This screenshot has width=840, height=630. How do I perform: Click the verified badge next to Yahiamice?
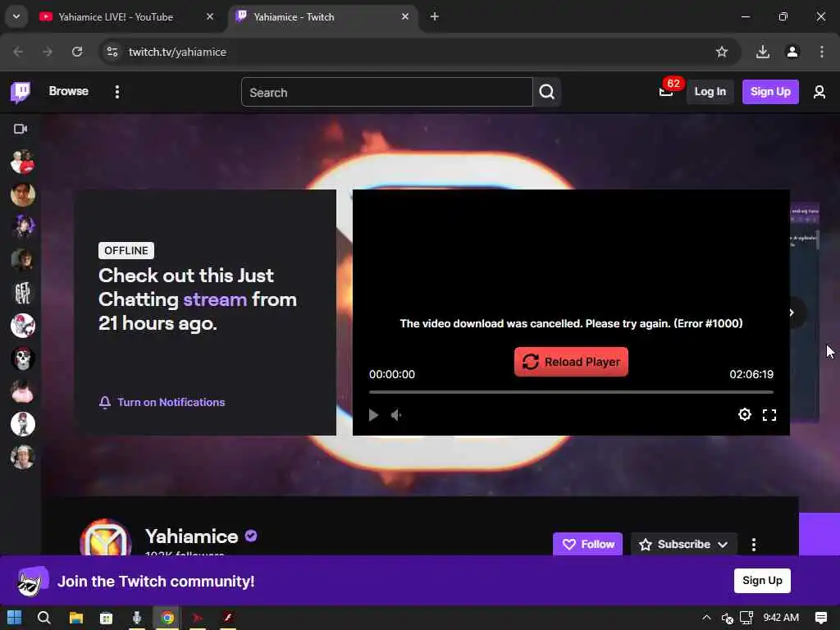(251, 535)
